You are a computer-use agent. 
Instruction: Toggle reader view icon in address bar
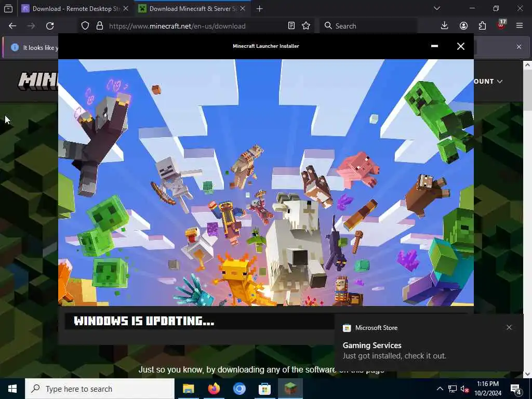[x=291, y=26]
